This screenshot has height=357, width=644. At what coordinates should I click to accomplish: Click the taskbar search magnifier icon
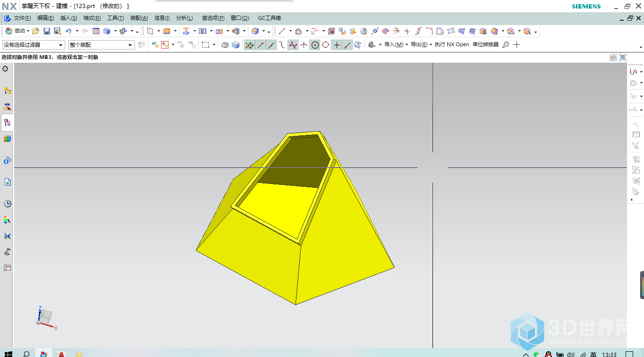pyautogui.click(x=26, y=354)
